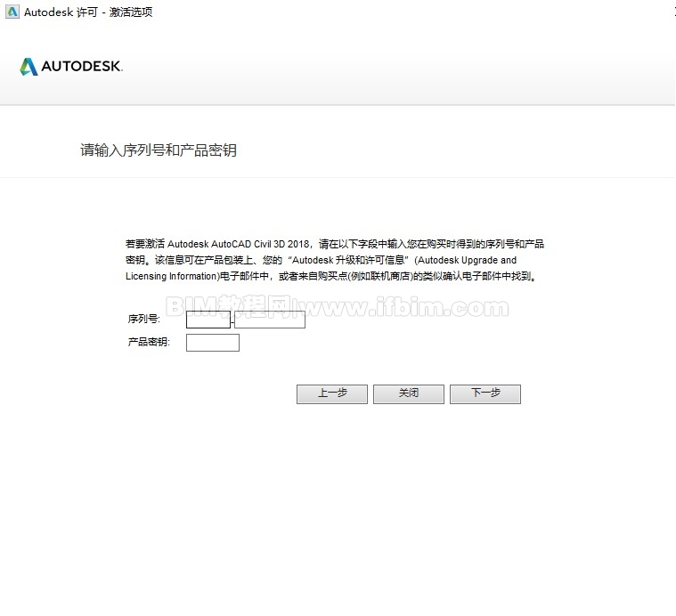Viewport: 676px width, 616px height.
Task: Go back with the 上一步 button
Action: click(332, 393)
